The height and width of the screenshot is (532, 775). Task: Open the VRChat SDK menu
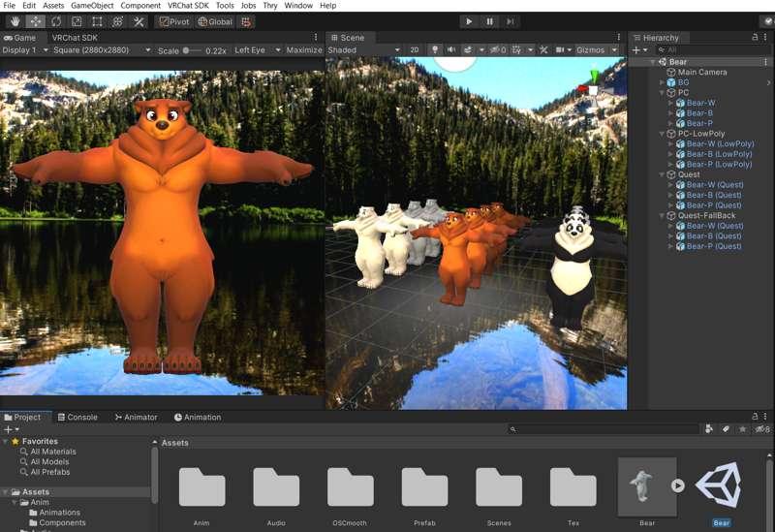point(188,6)
